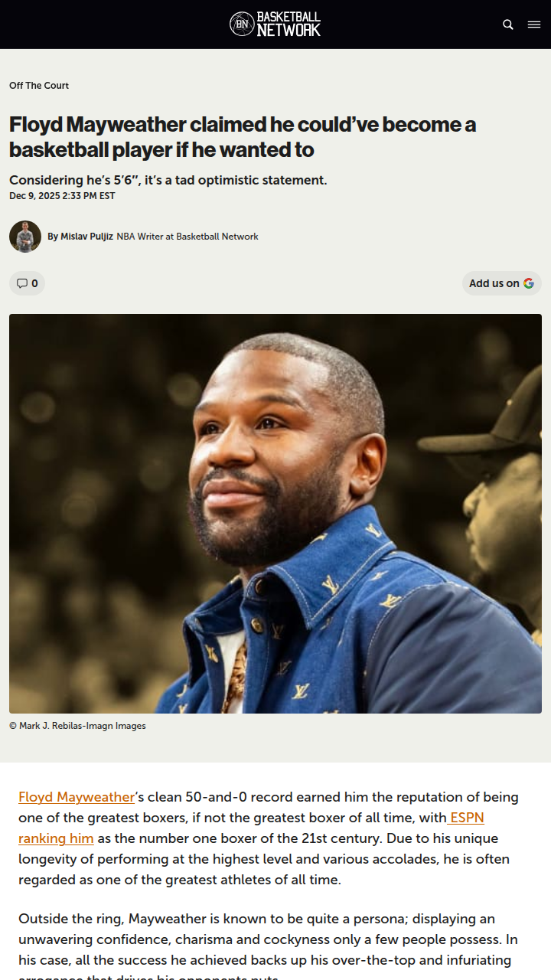The image size is (551, 980).
Task: Open the hamburger menu icon
Action: (x=534, y=24)
